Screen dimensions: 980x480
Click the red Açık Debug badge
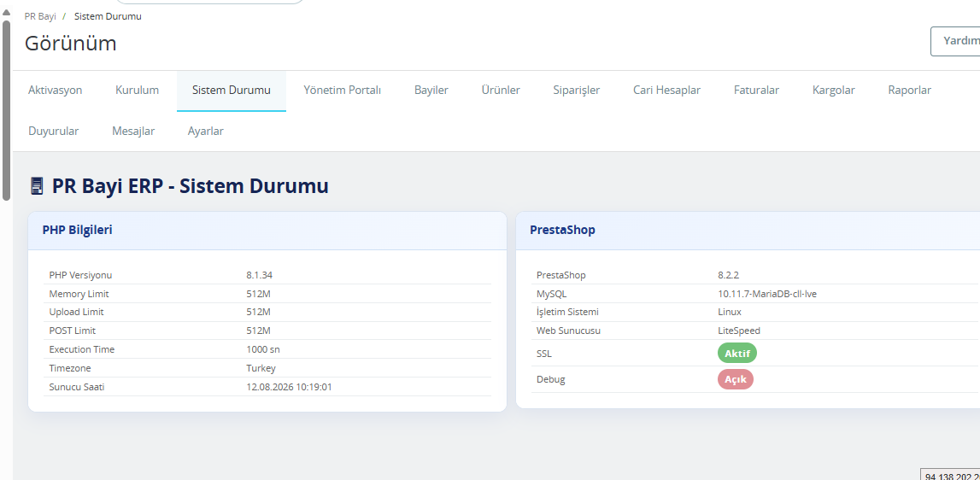pos(736,379)
